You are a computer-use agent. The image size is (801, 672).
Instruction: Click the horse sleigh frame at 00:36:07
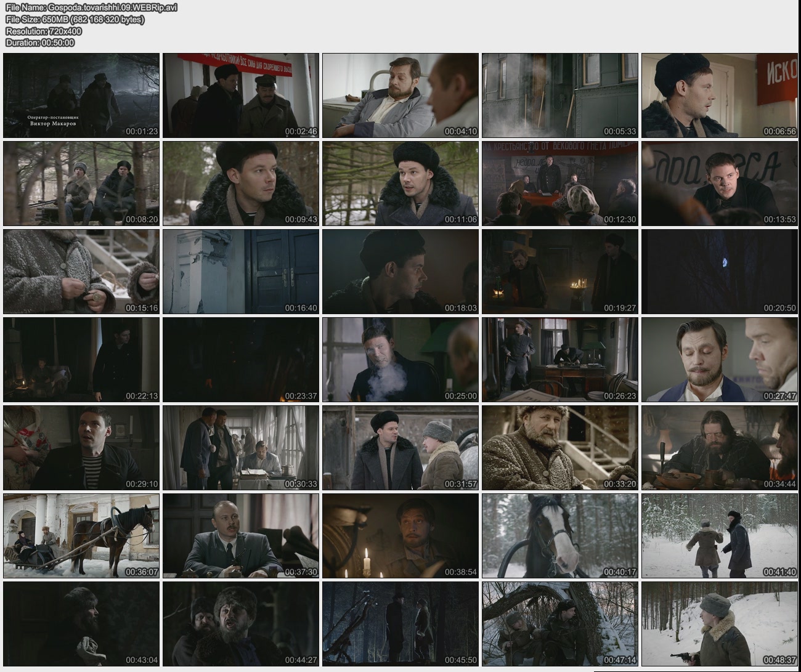(81, 536)
